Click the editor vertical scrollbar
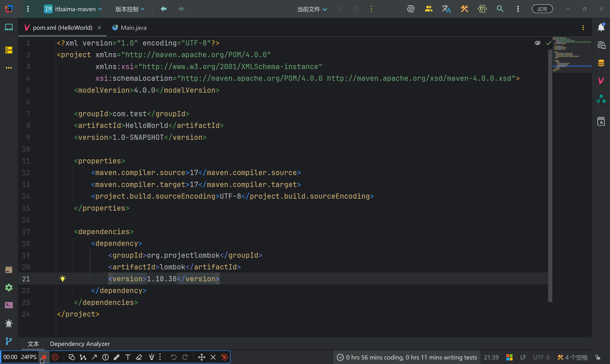Screen dimensions: 610x364 (x=550, y=172)
